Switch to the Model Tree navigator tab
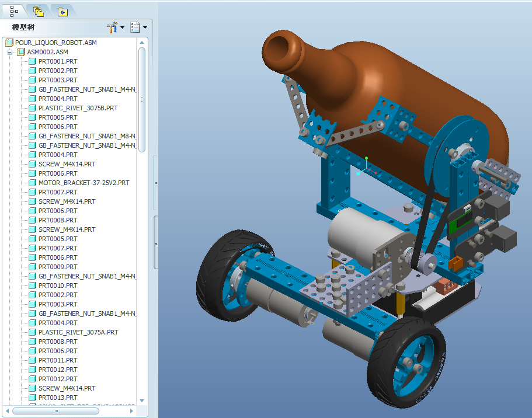532x418 pixels. point(13,11)
